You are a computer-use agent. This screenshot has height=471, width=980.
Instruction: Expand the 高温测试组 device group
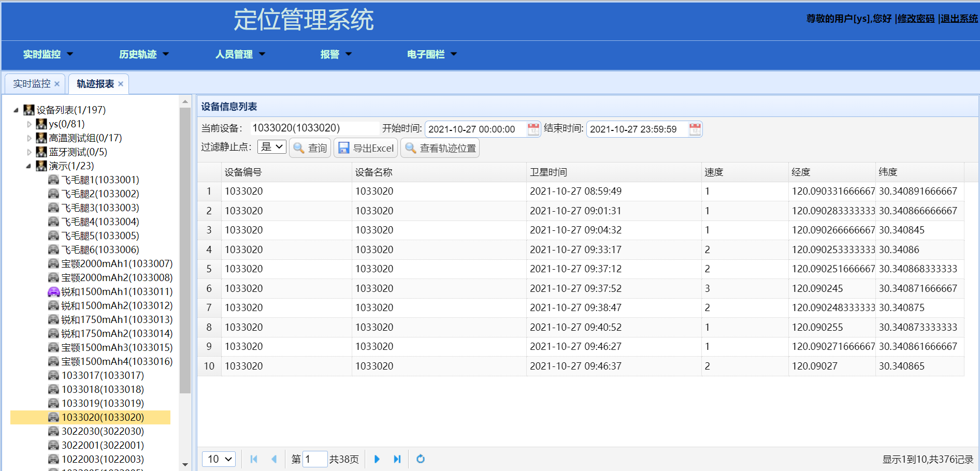pos(29,138)
